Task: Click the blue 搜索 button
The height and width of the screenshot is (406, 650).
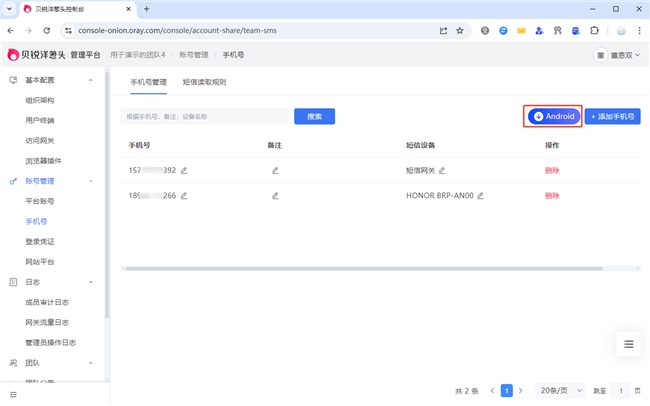Action: tap(314, 116)
